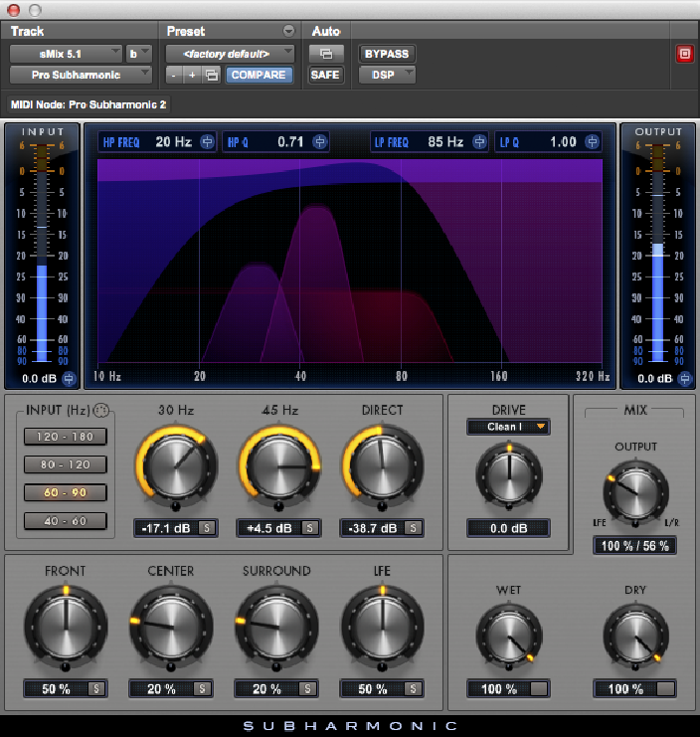
Task: Open the Pro Subharmonic plug-in selector menu
Action: point(81,75)
